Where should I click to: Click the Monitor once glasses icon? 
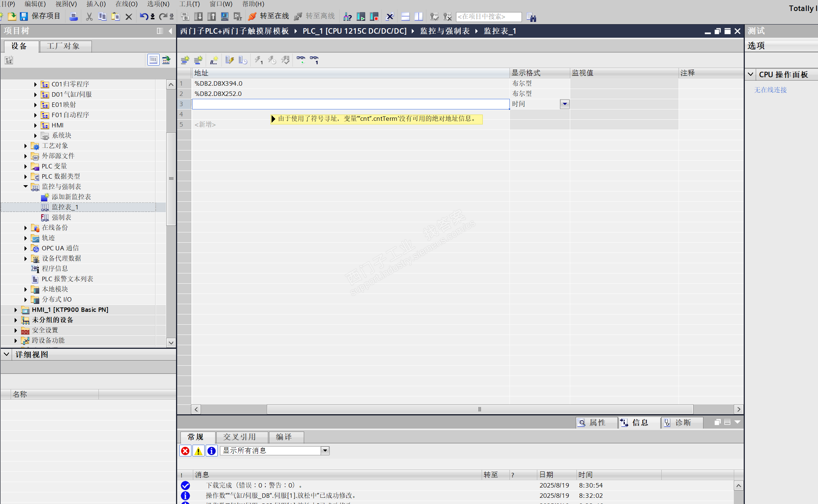click(314, 60)
